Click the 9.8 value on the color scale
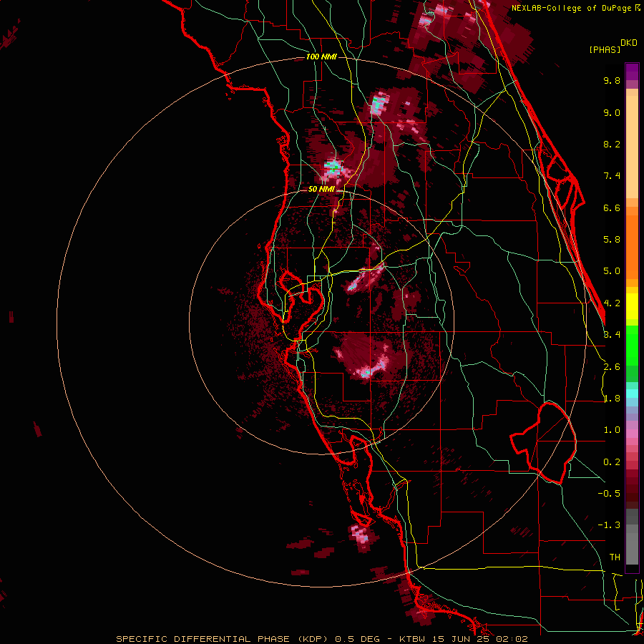This screenshot has width=644, height=644. [x=612, y=80]
